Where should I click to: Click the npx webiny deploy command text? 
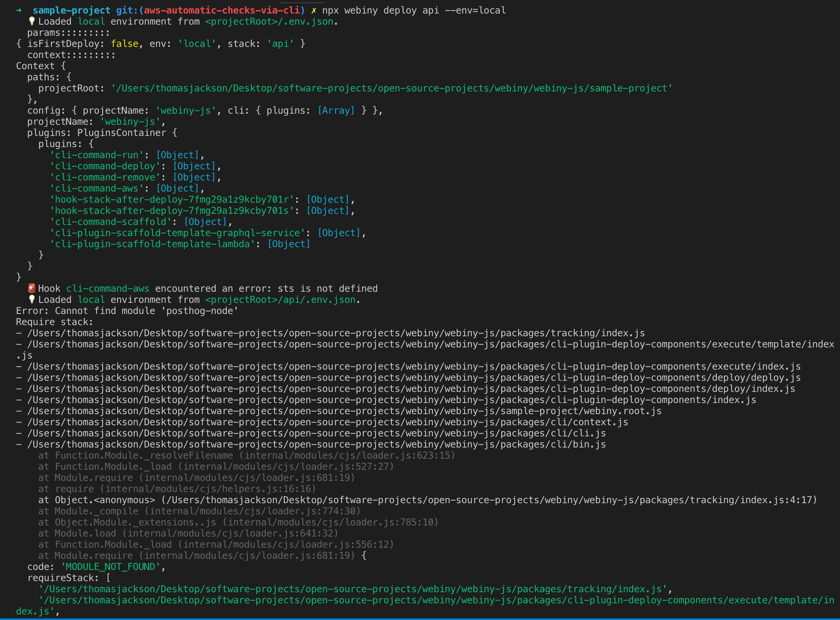click(x=414, y=10)
